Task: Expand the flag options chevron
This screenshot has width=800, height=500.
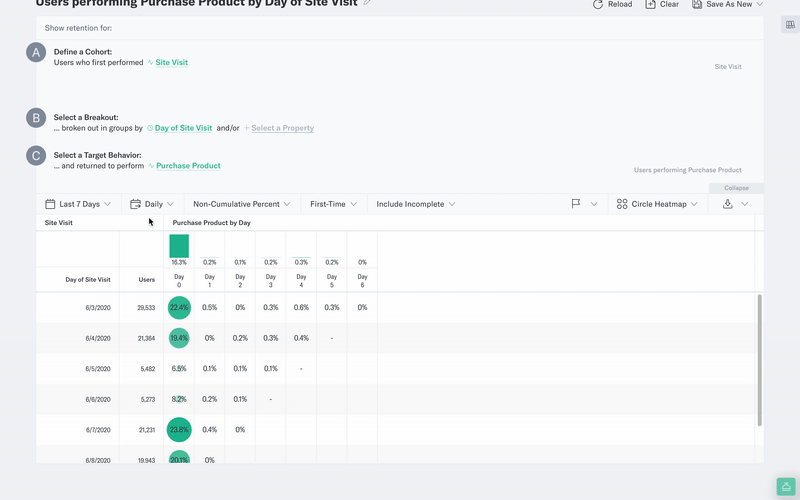Action: [x=594, y=204]
